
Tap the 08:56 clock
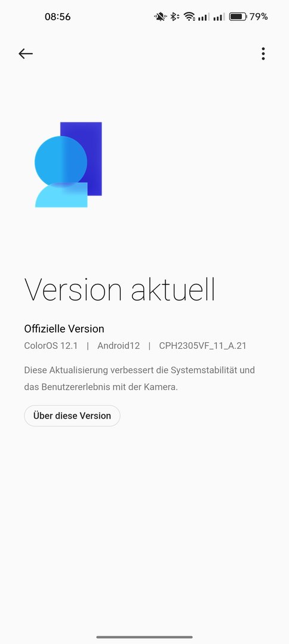(57, 17)
